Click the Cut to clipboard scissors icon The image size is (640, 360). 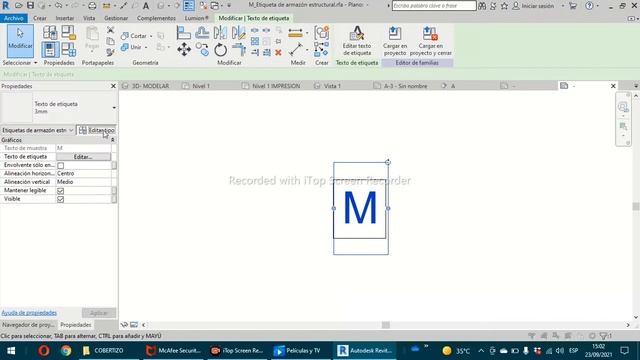tap(110, 30)
